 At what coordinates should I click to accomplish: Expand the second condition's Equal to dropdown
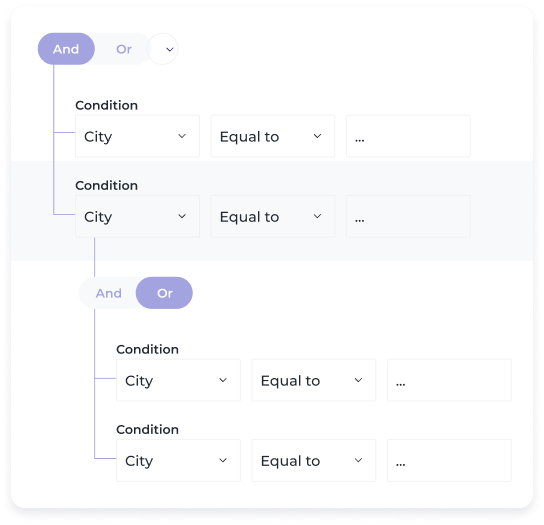point(273,217)
